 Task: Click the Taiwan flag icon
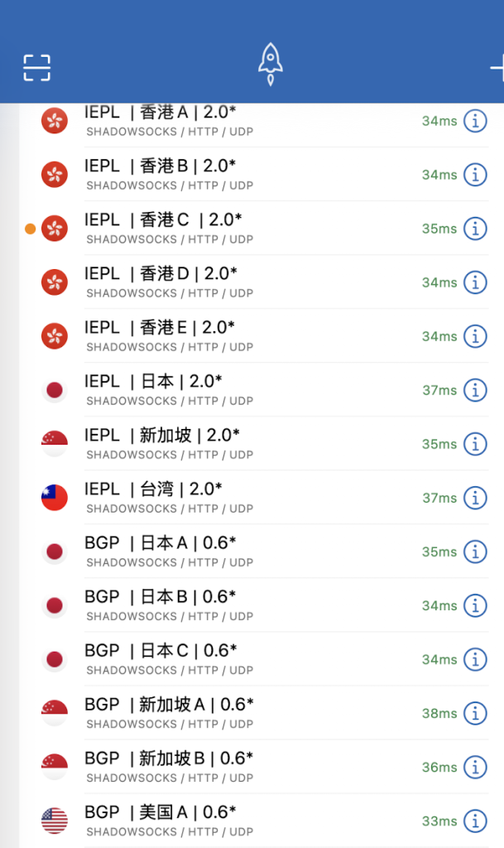pyautogui.click(x=55, y=498)
